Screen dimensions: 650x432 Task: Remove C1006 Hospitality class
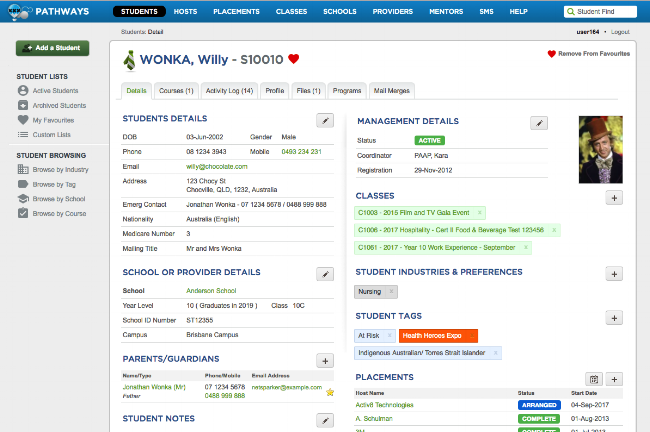[554, 230]
